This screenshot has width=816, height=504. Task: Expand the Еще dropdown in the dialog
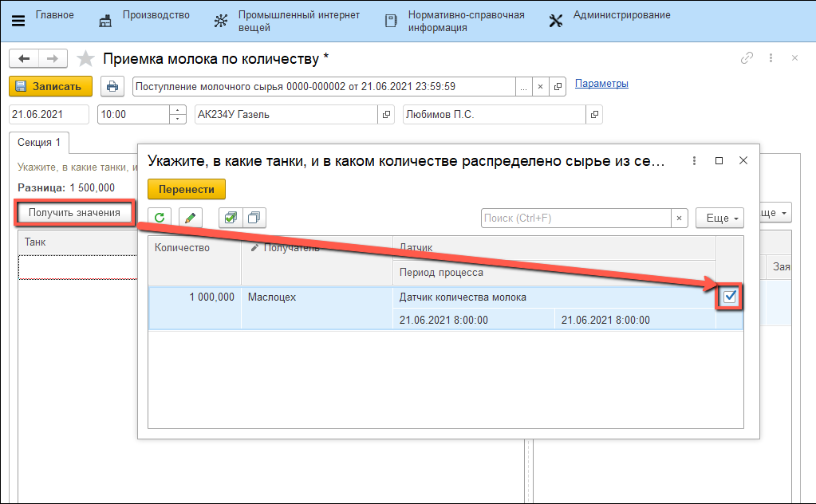pyautogui.click(x=719, y=218)
